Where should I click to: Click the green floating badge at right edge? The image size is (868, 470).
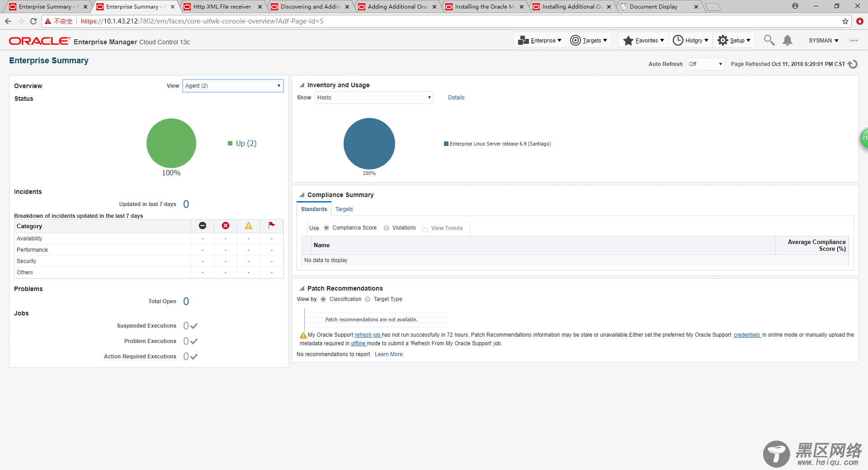click(863, 138)
